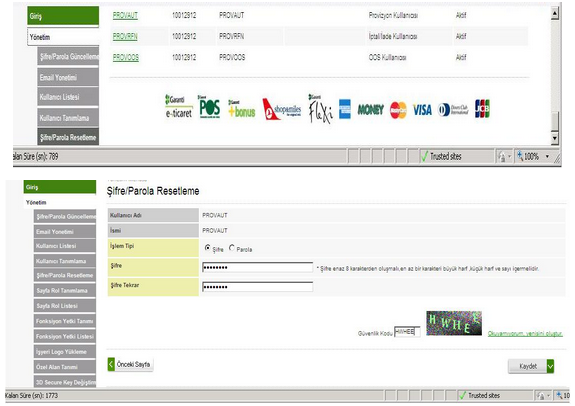Click Trusted sites checkmark in user list window

pos(424,157)
